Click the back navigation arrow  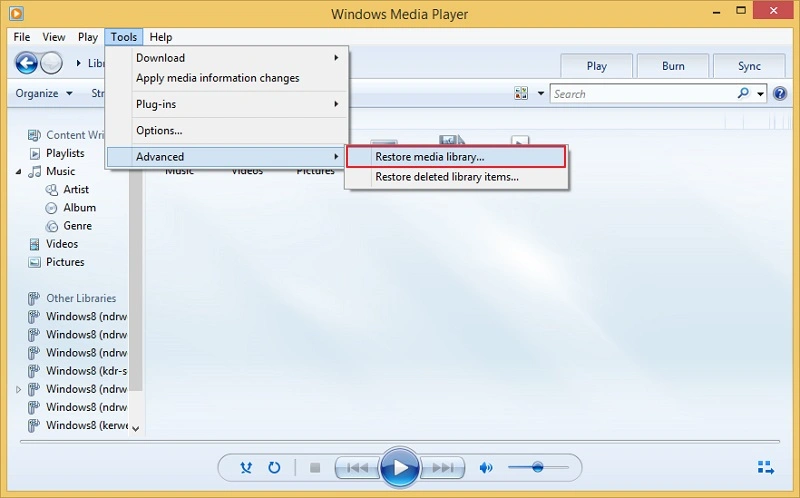(x=26, y=63)
